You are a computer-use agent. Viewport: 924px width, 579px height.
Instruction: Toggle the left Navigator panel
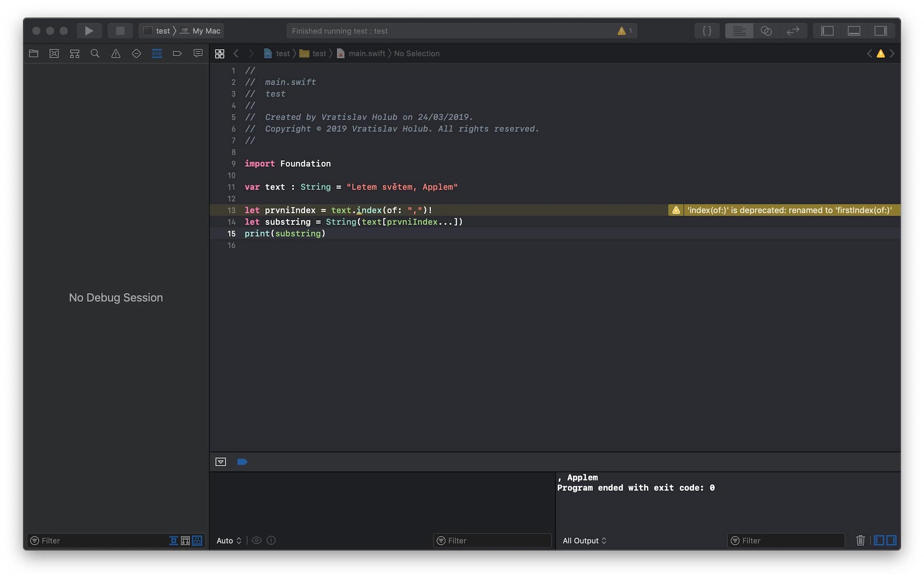point(827,31)
